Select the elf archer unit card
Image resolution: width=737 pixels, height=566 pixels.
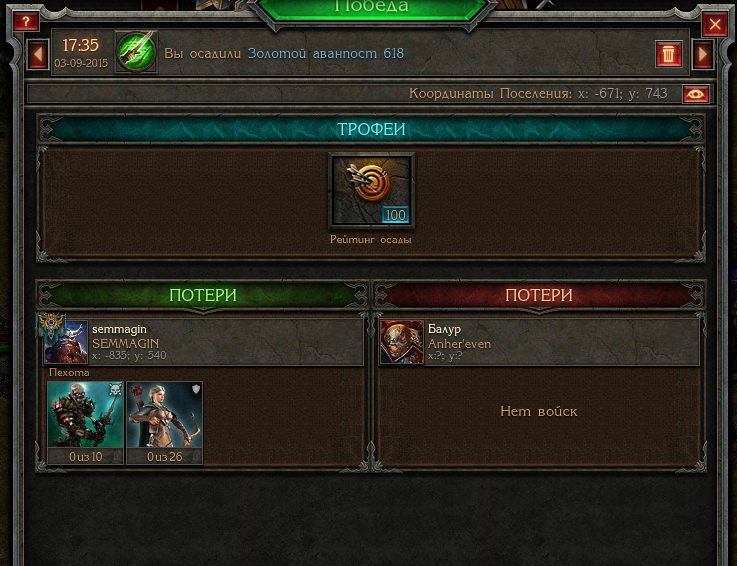point(165,423)
